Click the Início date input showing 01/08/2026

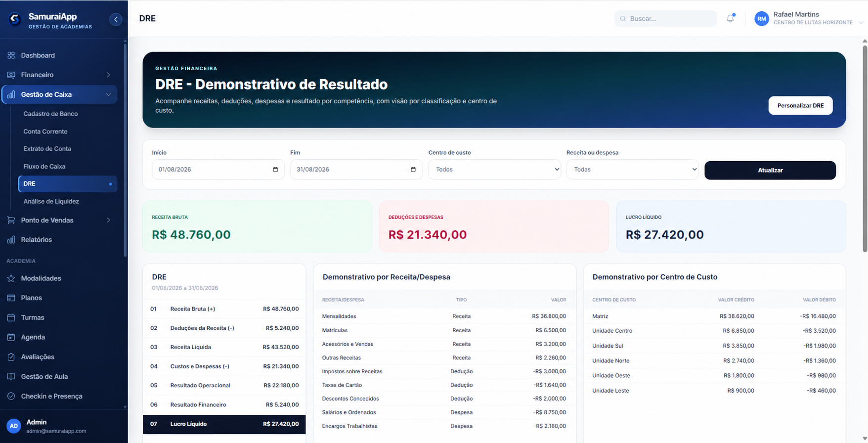218,170
